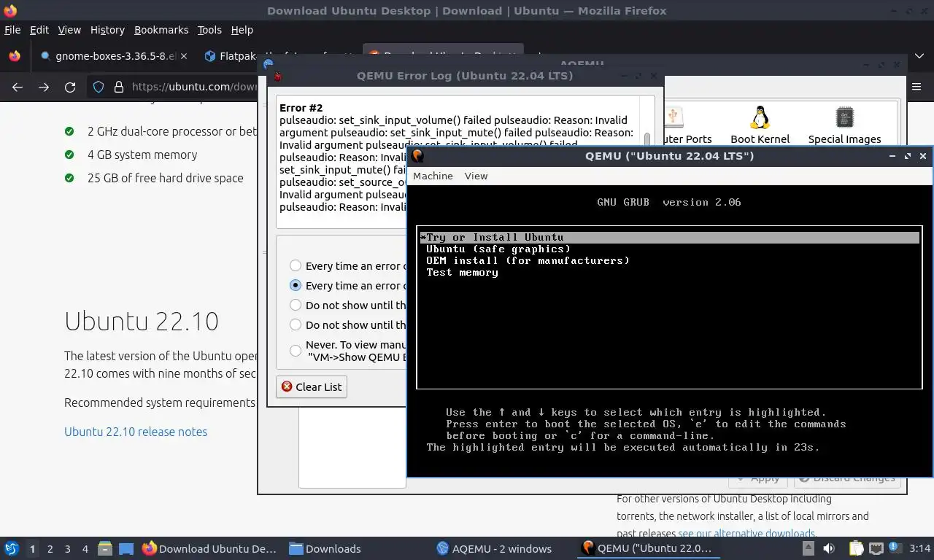
Task: Switch to virtual desktop 2
Action: coord(50,548)
